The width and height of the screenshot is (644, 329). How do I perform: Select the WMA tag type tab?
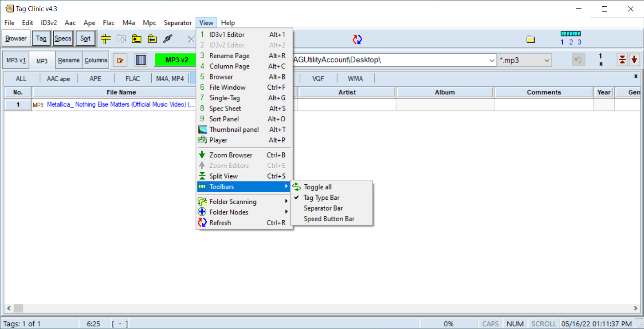[355, 79]
